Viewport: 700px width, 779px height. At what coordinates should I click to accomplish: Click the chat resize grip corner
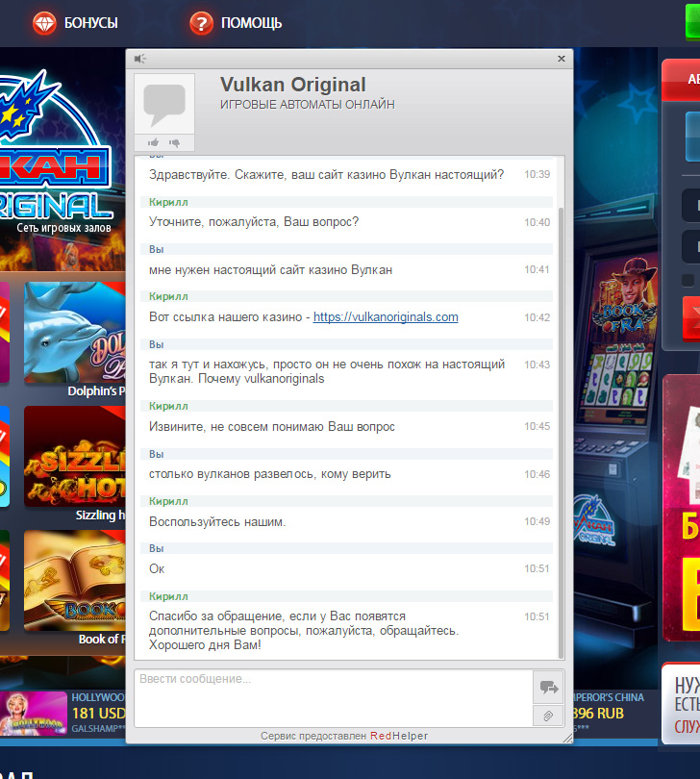point(567,739)
